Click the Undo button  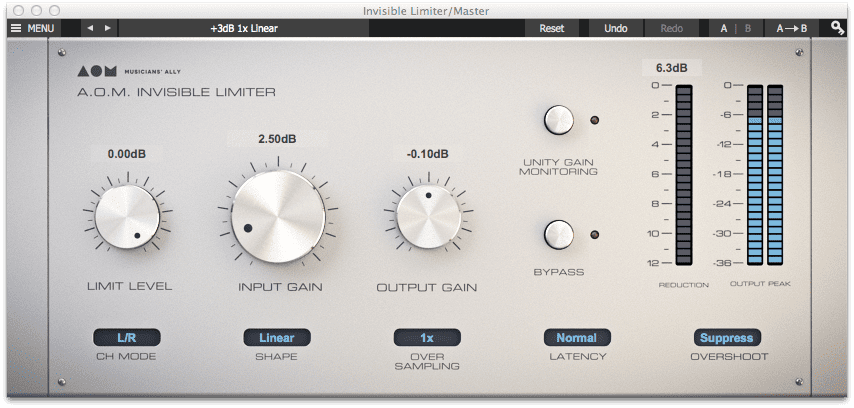(615, 28)
